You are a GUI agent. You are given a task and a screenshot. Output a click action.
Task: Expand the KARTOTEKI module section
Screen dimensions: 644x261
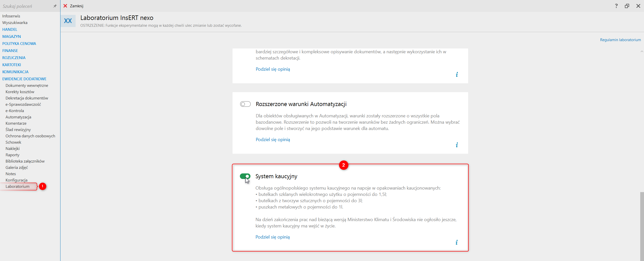pos(12,65)
